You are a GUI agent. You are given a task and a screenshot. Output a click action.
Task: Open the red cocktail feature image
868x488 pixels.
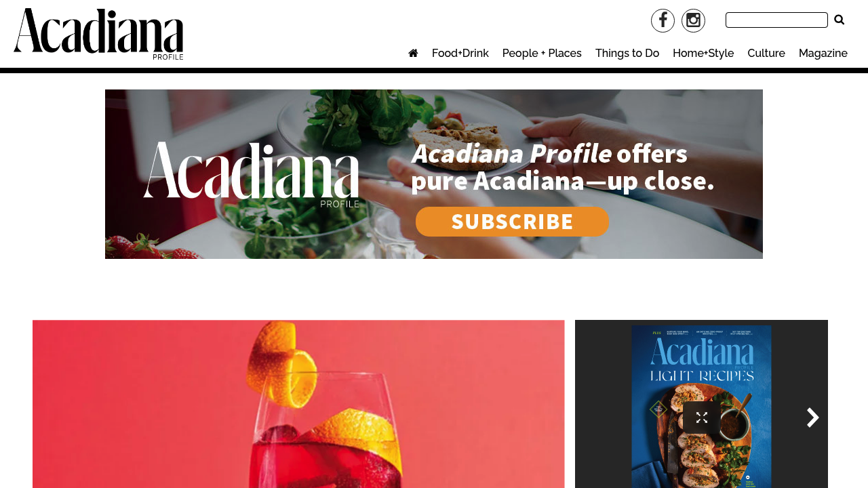pyautogui.click(x=298, y=404)
